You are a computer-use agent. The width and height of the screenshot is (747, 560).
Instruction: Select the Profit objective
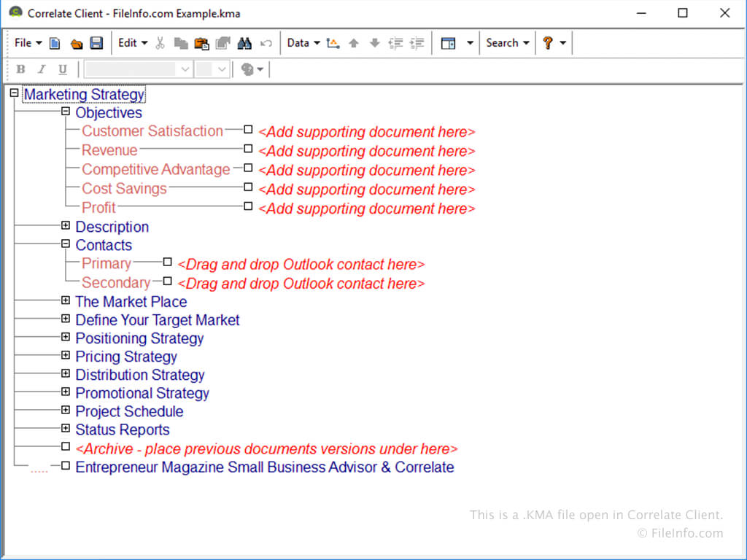click(98, 208)
